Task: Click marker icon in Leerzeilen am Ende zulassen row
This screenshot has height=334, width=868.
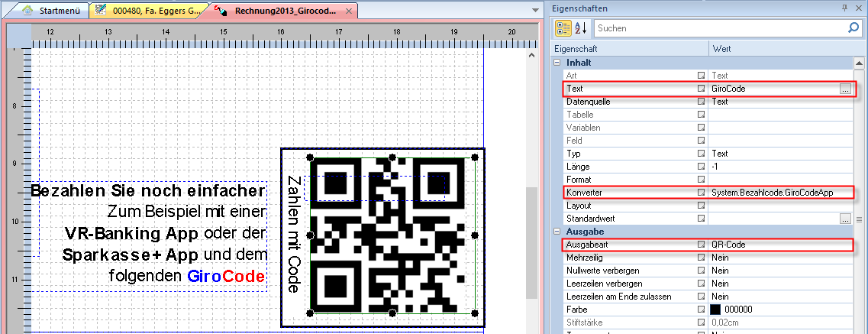Action: pos(702,297)
